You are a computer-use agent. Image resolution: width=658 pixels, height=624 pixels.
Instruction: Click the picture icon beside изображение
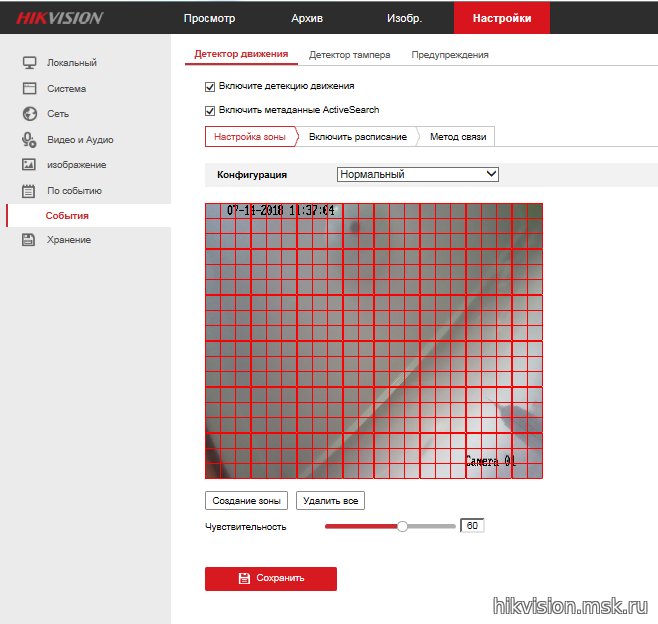coord(29,164)
